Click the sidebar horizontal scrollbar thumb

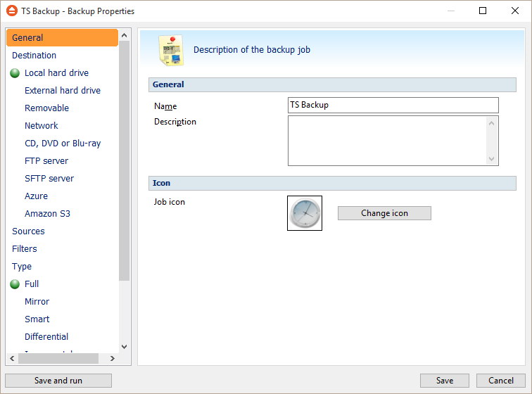pyautogui.click(x=58, y=358)
